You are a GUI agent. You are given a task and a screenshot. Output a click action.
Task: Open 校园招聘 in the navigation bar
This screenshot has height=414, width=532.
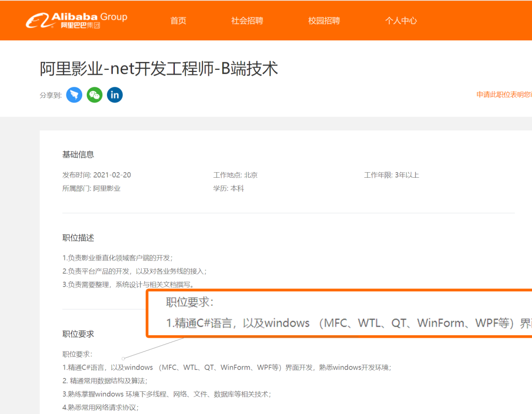(x=324, y=21)
